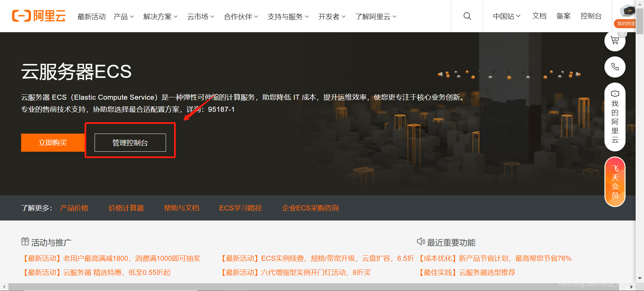Click the 最近重要功能 speaker icon

click(421, 241)
